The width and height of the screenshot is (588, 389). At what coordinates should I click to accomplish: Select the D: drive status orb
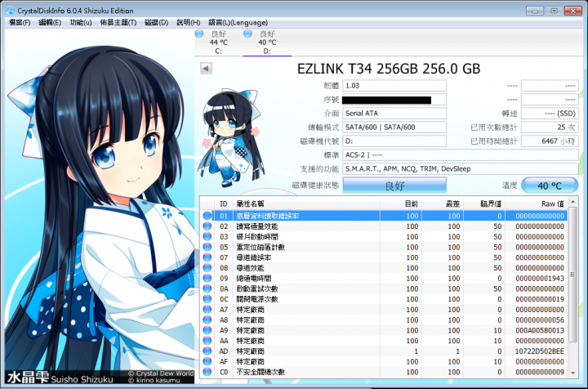(247, 34)
